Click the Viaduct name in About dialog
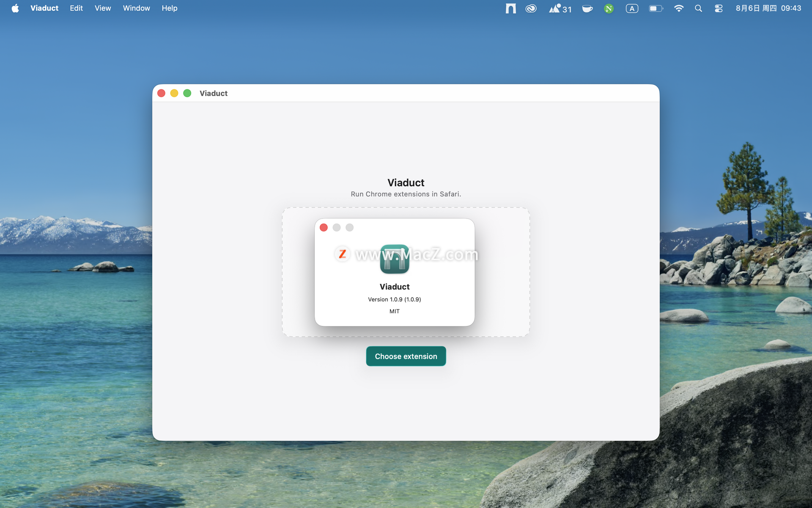This screenshot has height=508, width=812. 395,287
